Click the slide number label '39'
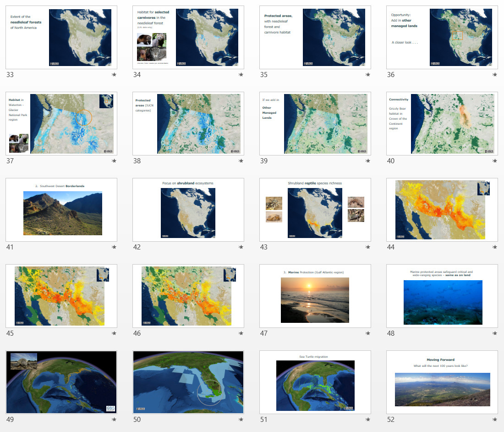This screenshot has width=504, height=432. click(x=264, y=161)
